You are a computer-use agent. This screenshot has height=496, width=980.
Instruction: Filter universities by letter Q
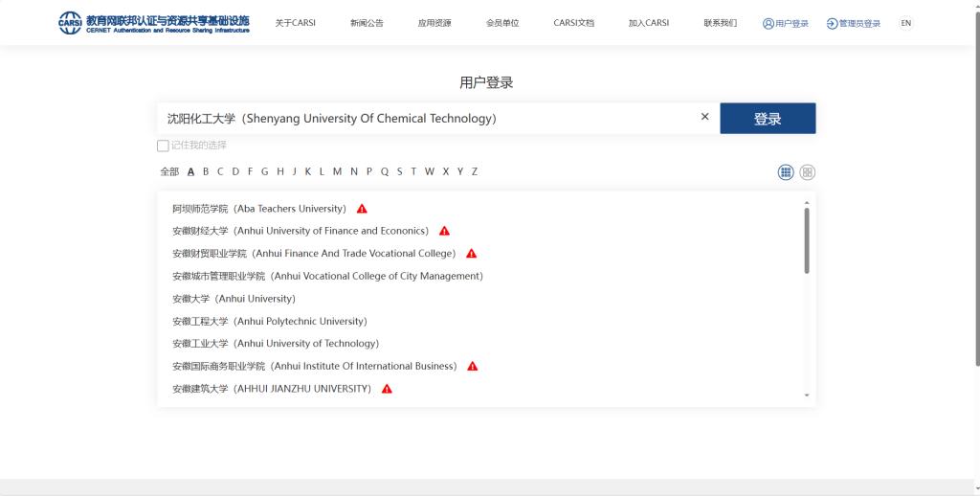[385, 171]
